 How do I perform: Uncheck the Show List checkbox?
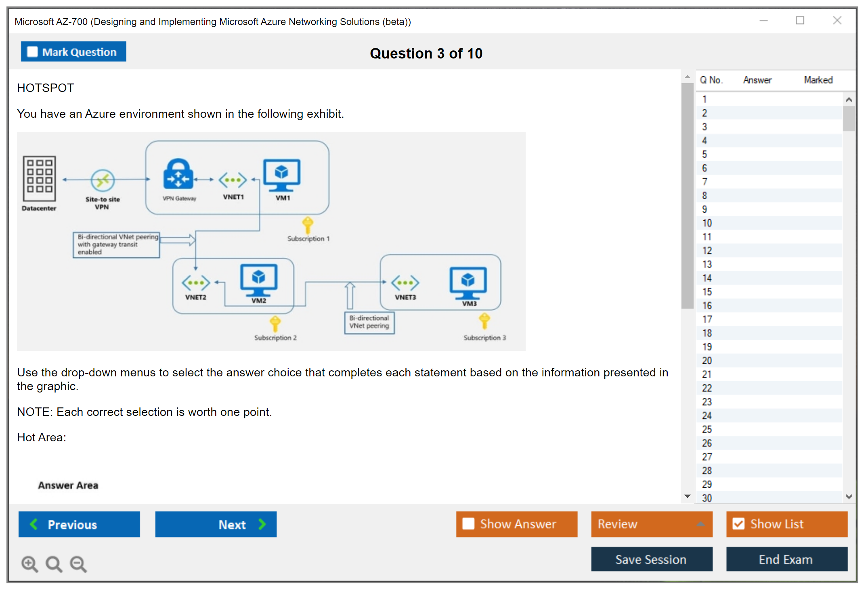pyautogui.click(x=738, y=524)
